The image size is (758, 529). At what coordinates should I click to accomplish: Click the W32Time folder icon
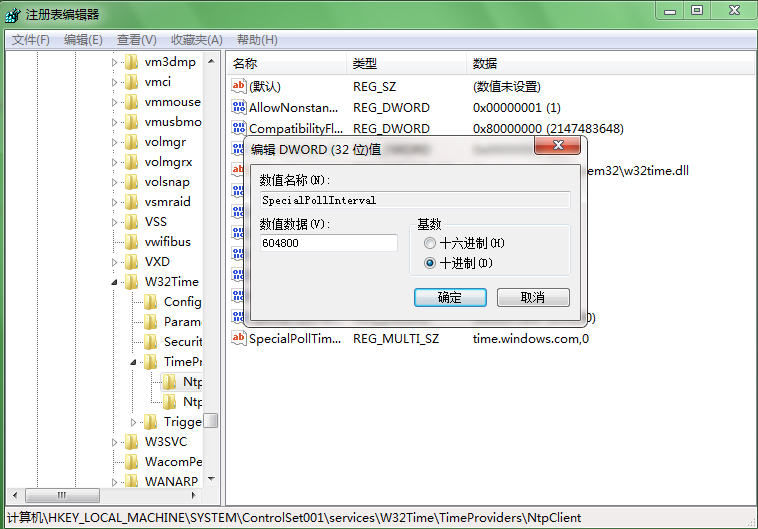[x=132, y=282]
